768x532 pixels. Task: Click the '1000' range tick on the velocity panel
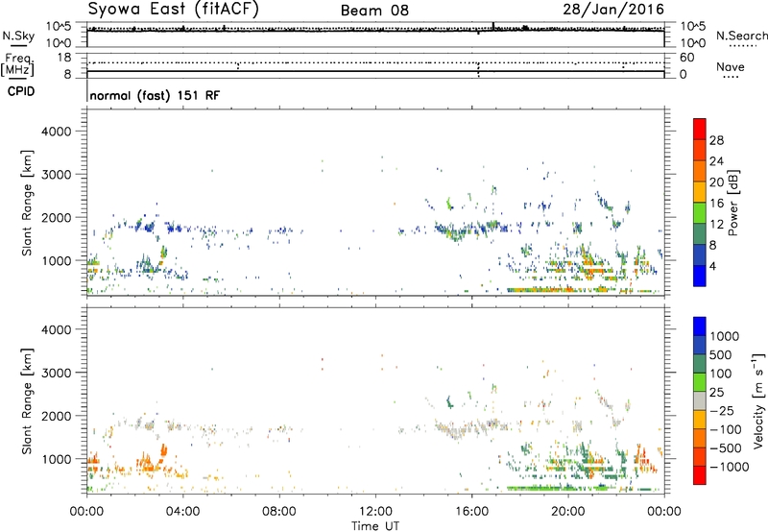click(56, 459)
